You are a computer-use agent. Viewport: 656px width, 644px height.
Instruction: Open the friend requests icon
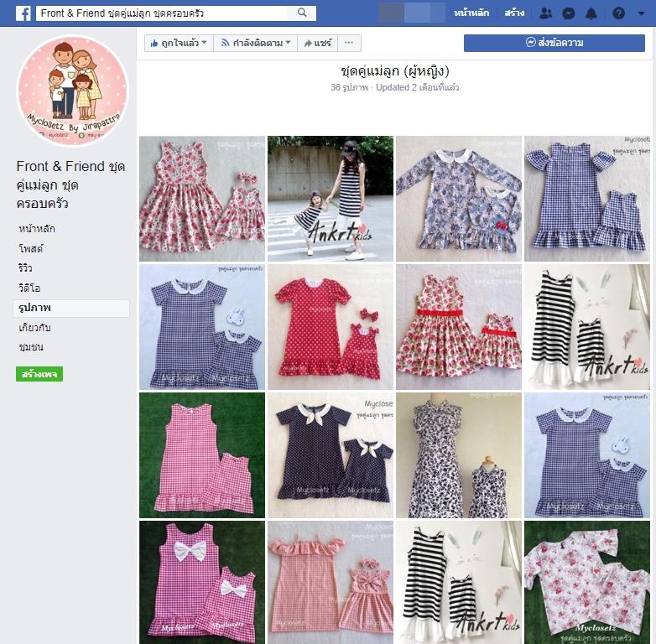point(546,13)
